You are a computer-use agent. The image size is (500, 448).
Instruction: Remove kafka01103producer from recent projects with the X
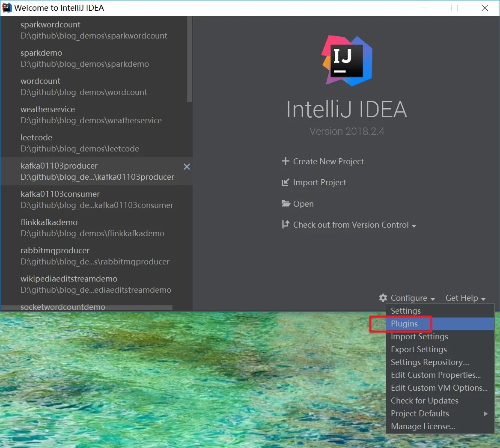coord(187,166)
